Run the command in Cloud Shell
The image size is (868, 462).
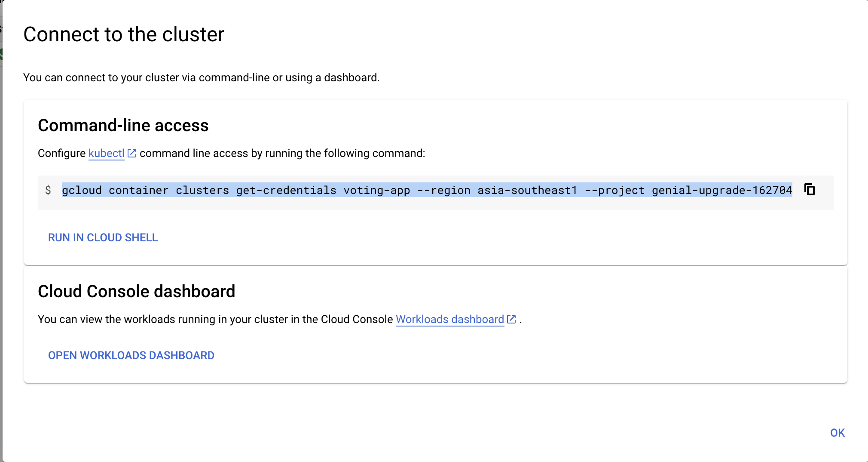coord(103,237)
